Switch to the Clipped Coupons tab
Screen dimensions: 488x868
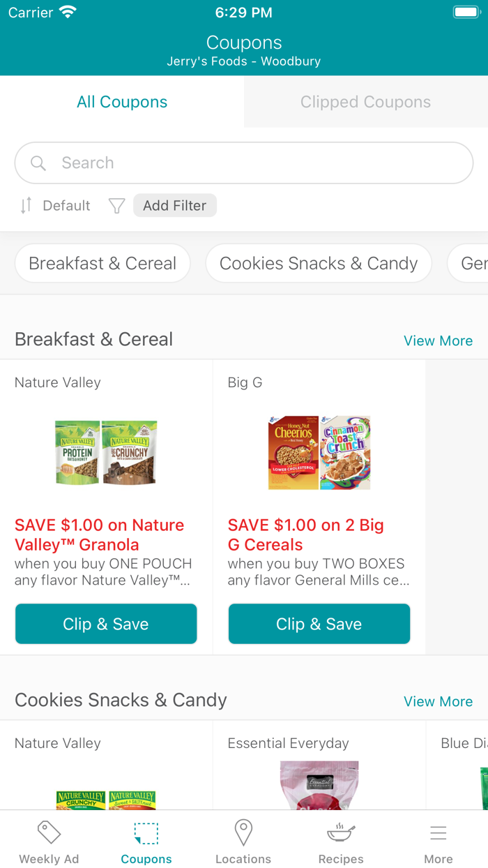[x=365, y=102]
